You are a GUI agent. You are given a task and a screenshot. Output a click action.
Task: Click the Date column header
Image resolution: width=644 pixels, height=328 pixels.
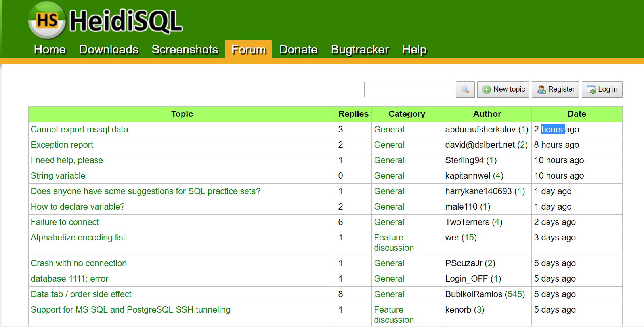[577, 114]
